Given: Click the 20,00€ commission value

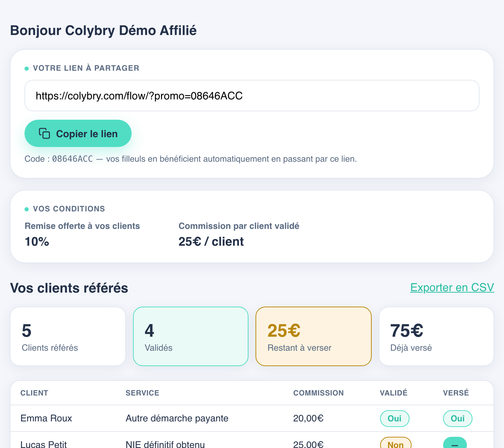Looking at the screenshot, I should pyautogui.click(x=308, y=418).
